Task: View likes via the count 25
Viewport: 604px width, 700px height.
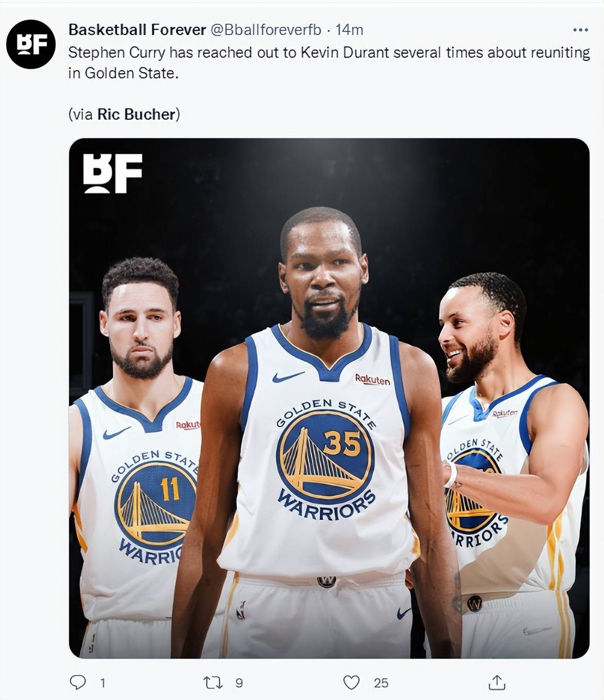Action: point(381,683)
